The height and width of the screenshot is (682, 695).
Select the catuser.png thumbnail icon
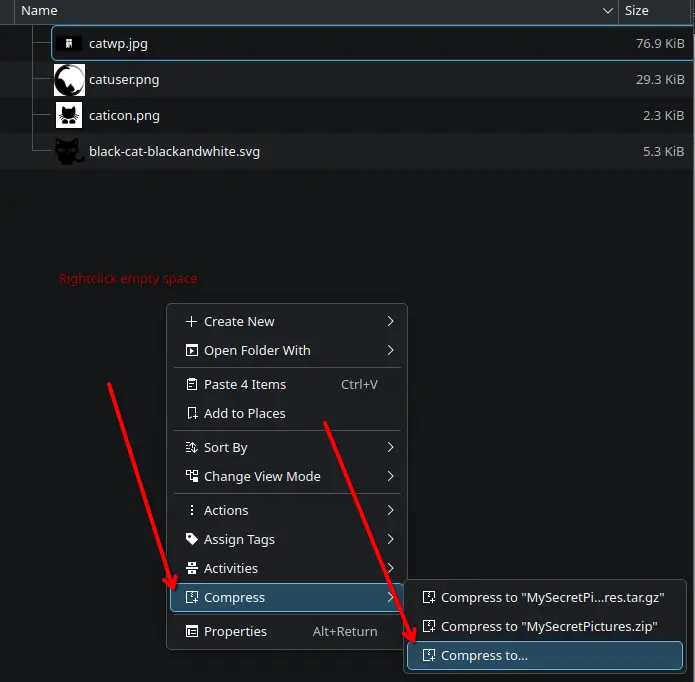[x=69, y=80]
